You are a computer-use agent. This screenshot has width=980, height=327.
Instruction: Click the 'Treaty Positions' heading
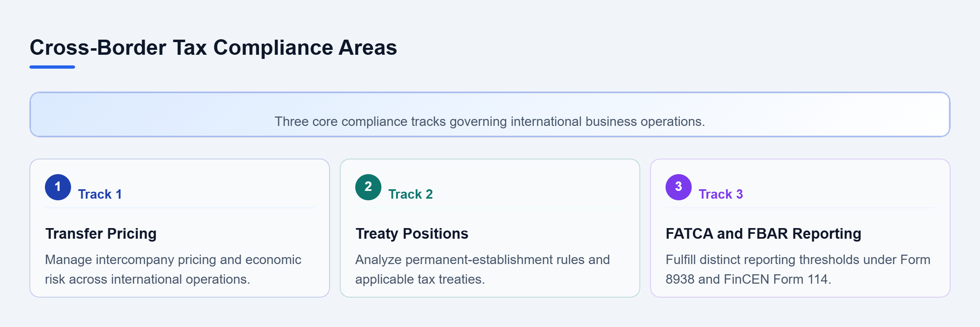[x=412, y=234]
